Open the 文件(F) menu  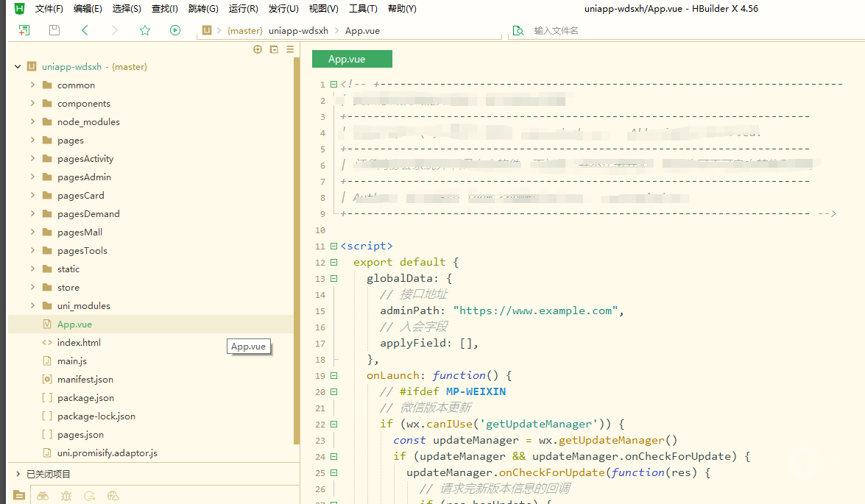(x=49, y=9)
